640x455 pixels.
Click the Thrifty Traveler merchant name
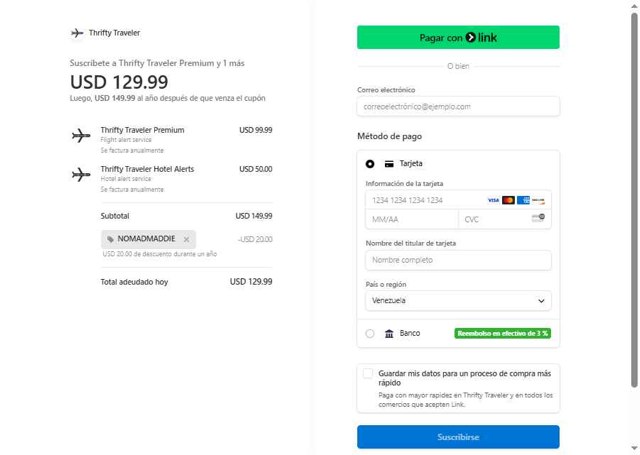click(114, 33)
